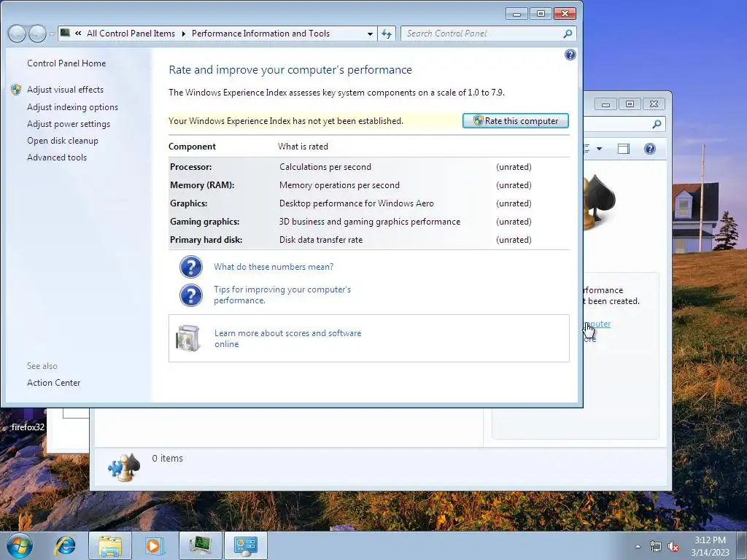Screen dimensions: 747x560
Task: Open Adjust visual effects link
Action: pos(65,90)
